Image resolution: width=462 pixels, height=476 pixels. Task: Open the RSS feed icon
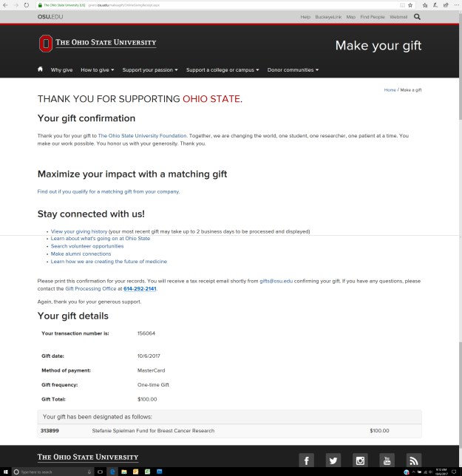414,460
